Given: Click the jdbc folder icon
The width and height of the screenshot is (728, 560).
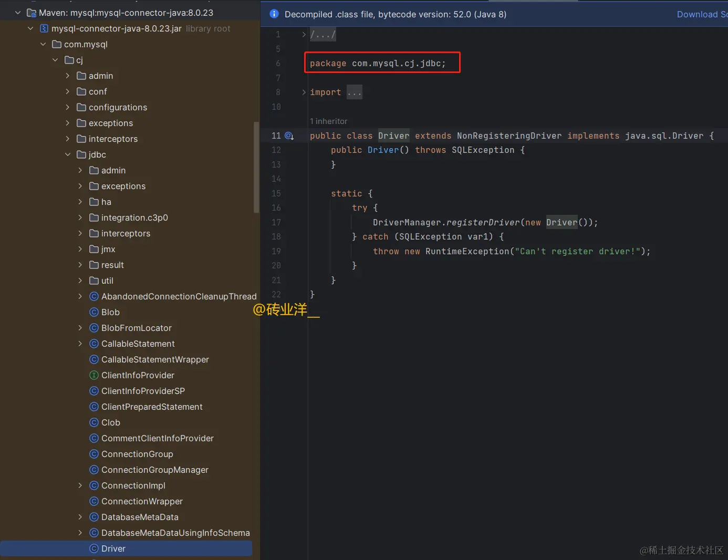Looking at the screenshot, I should pos(81,154).
